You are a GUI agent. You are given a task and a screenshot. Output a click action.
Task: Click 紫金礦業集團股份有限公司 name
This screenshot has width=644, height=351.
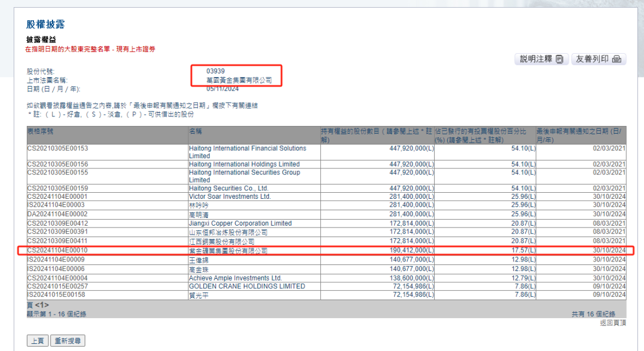(228, 251)
